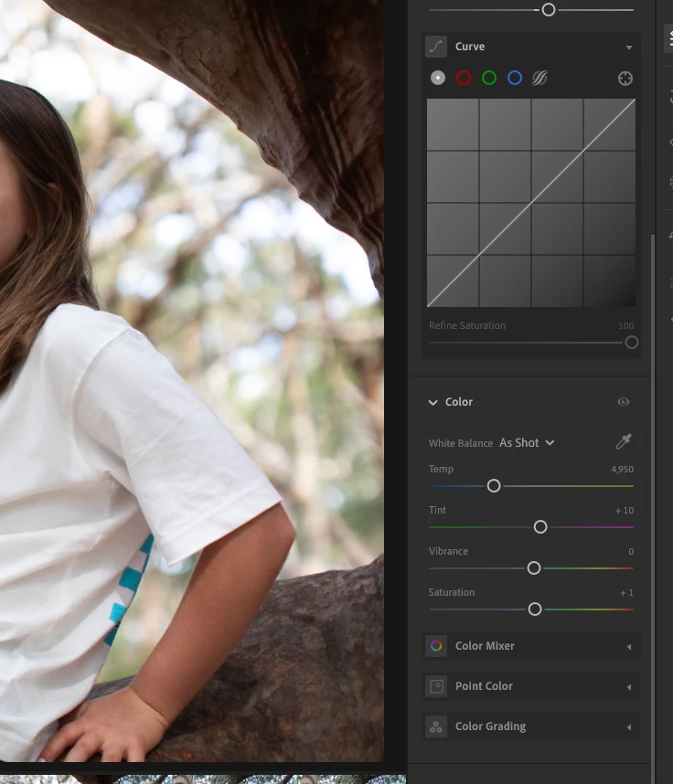
Task: Select the RGB point curve channel
Action: [438, 78]
